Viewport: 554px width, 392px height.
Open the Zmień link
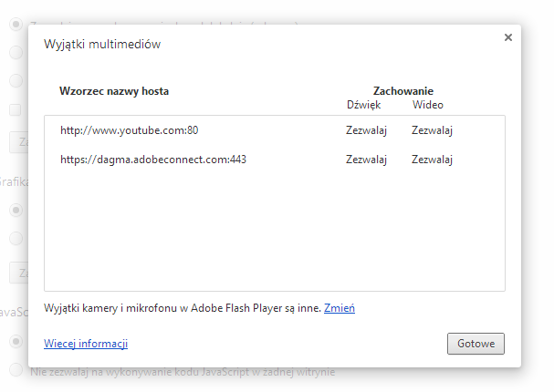[x=340, y=308]
